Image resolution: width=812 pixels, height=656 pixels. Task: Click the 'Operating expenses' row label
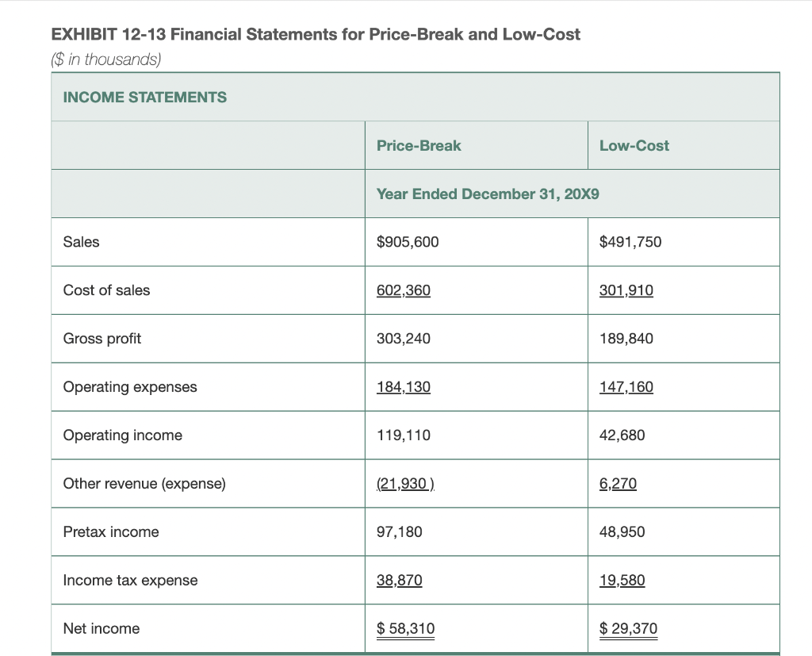tap(130, 387)
